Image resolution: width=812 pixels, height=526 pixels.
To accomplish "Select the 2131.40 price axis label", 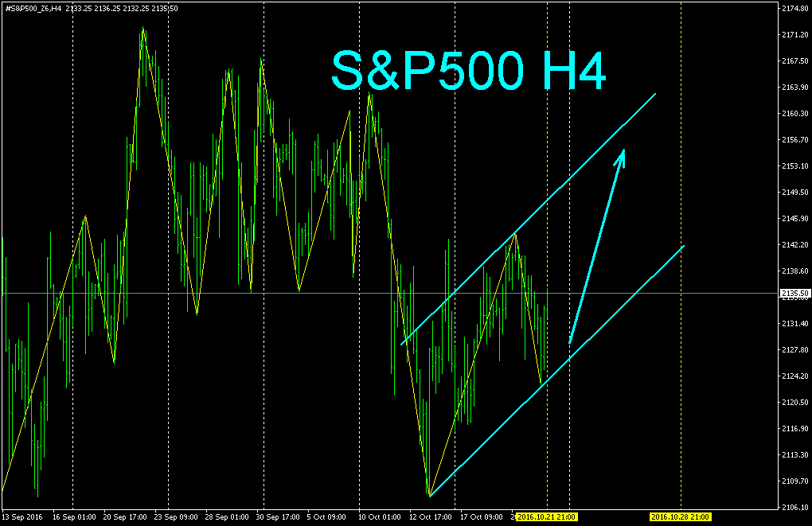I will 795,324.
